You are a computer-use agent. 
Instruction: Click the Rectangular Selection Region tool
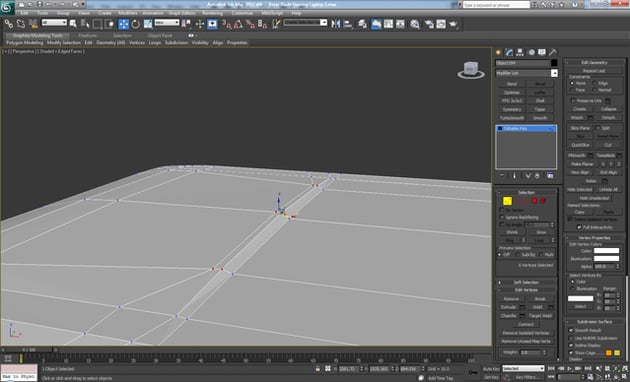point(97,24)
